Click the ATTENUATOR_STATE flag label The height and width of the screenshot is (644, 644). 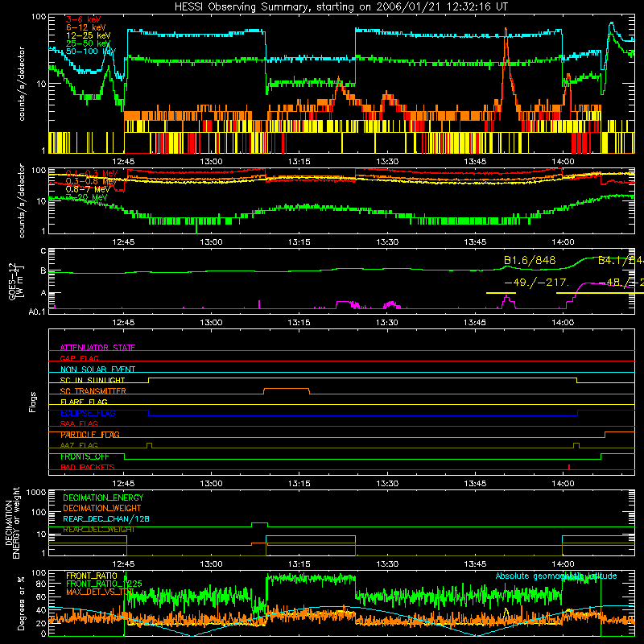tap(97, 348)
